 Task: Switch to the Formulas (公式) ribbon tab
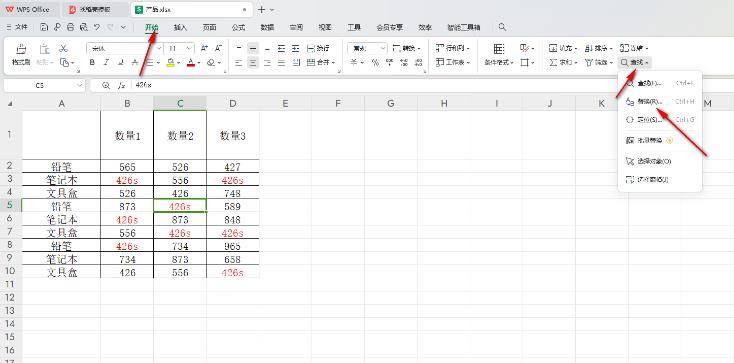238,28
